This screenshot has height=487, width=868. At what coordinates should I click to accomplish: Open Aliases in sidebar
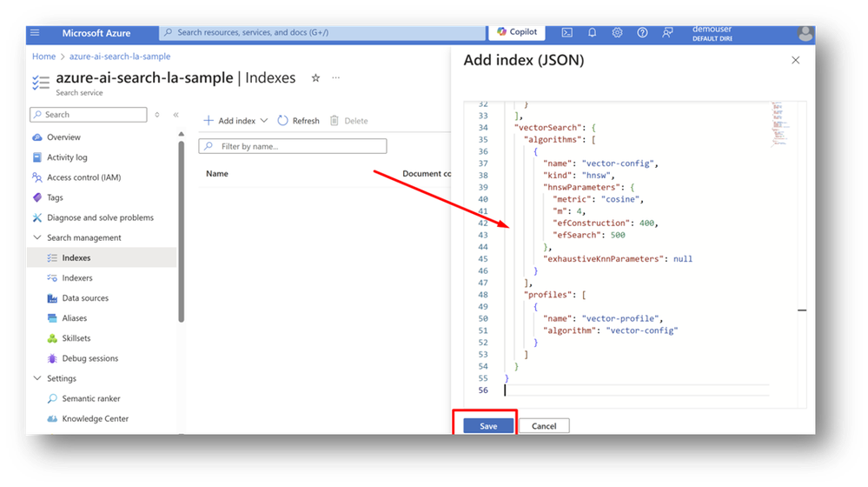(x=74, y=318)
